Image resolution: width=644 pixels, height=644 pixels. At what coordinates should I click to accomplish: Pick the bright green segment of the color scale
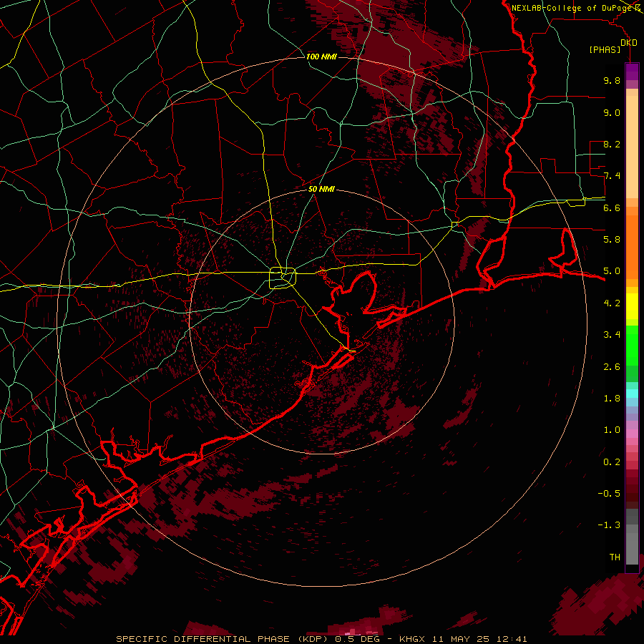[x=632, y=345]
